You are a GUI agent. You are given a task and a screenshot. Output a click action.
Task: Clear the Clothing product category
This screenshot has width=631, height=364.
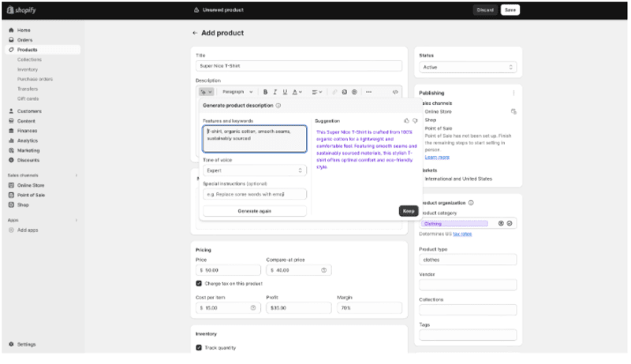tap(501, 224)
